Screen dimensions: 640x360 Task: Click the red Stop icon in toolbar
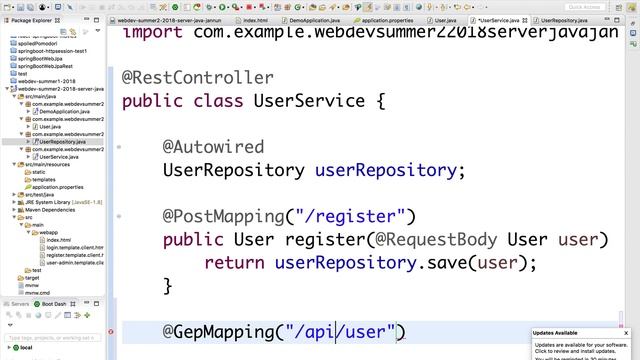click(x=249, y=7)
